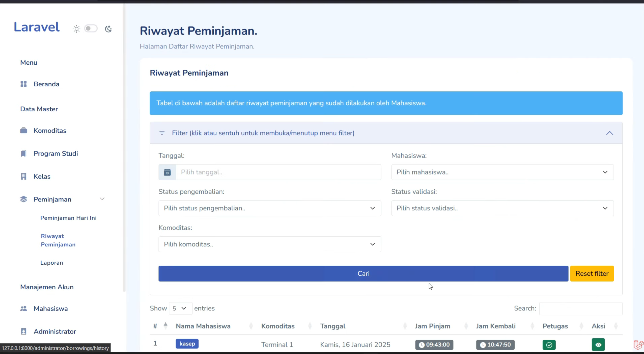The width and height of the screenshot is (644, 354).
Task: Click the Mahasiswa people icon
Action: coord(23,309)
